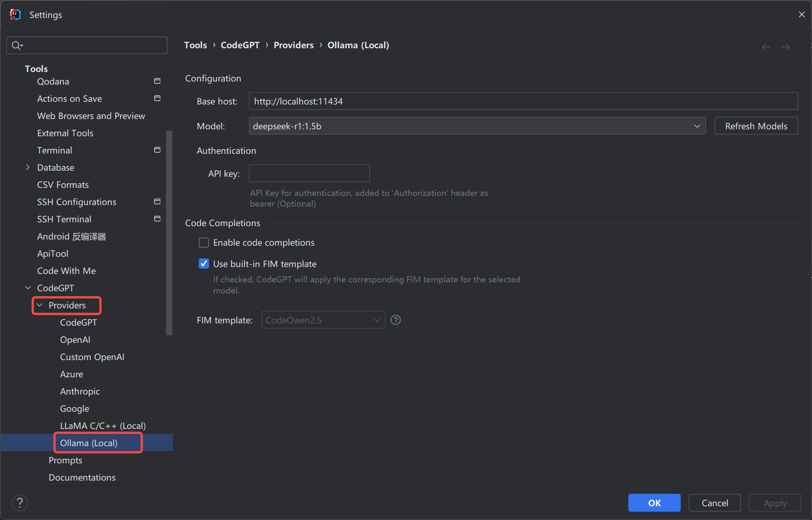The image size is (812, 520).
Task: Click the Refresh Models button
Action: pyautogui.click(x=756, y=126)
